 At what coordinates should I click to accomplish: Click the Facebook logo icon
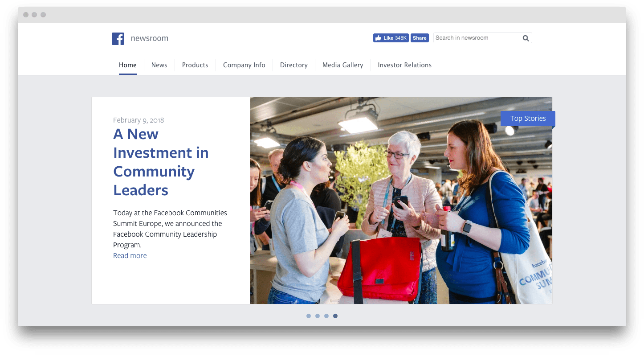(118, 39)
